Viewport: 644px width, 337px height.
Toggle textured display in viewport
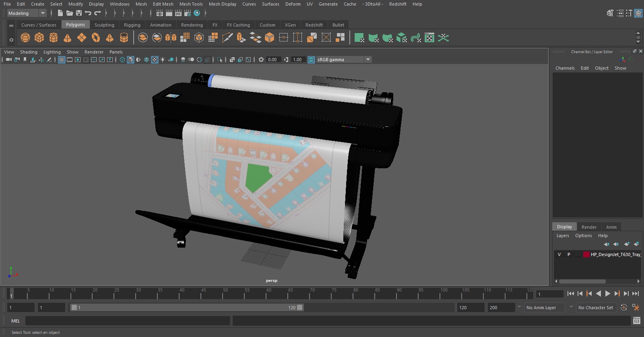click(x=155, y=60)
